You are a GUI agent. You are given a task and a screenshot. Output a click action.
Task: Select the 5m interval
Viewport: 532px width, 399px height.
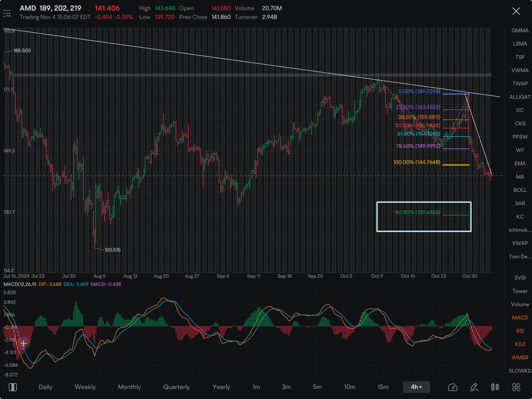[x=317, y=387]
